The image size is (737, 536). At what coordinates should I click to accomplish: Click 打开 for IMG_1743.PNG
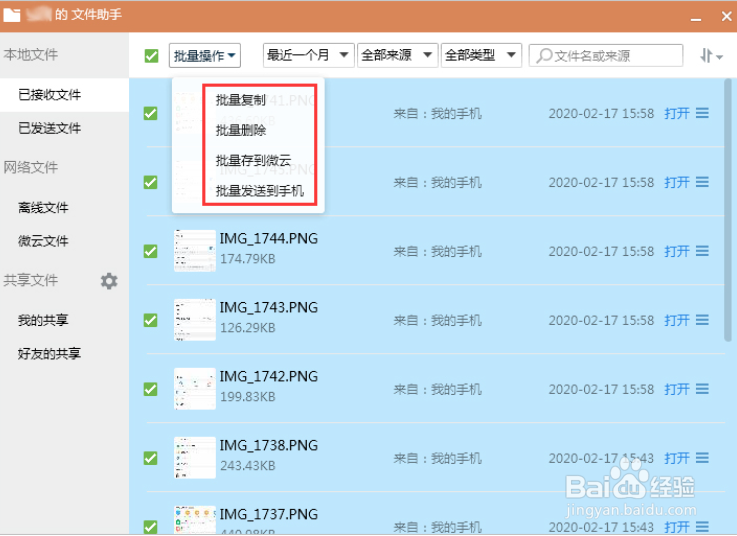coord(677,320)
